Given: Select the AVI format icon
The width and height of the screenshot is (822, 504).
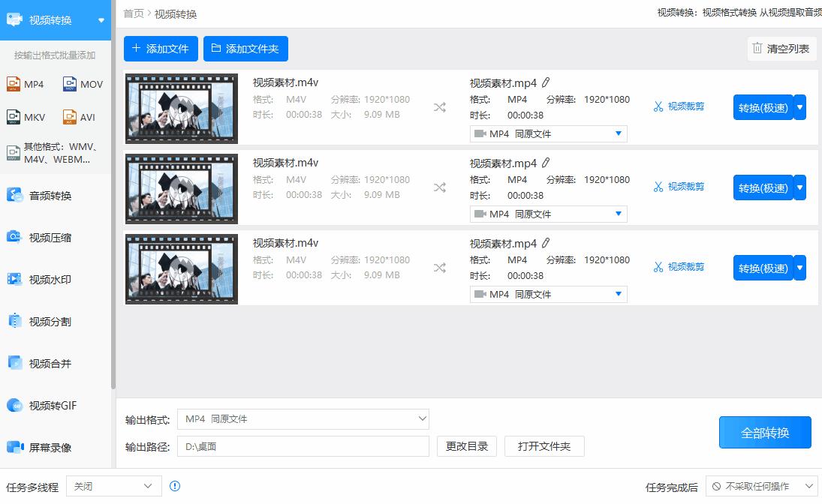Looking at the screenshot, I should (x=71, y=117).
